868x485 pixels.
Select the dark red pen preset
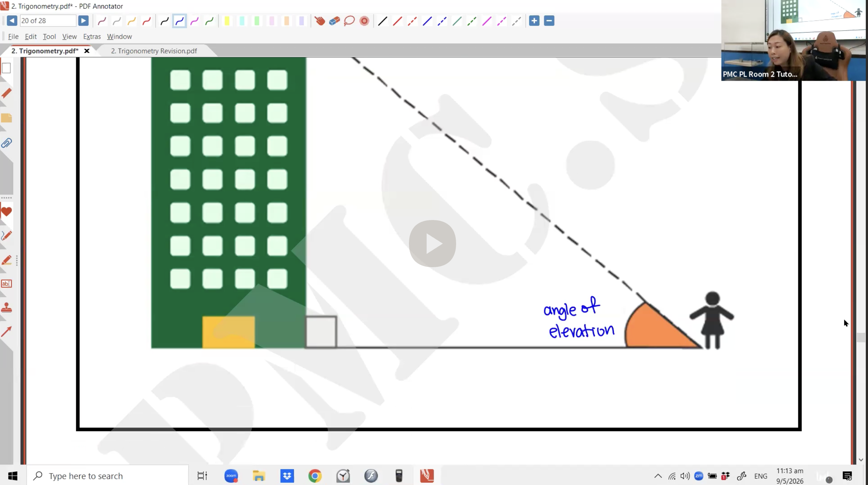pyautogui.click(x=102, y=21)
